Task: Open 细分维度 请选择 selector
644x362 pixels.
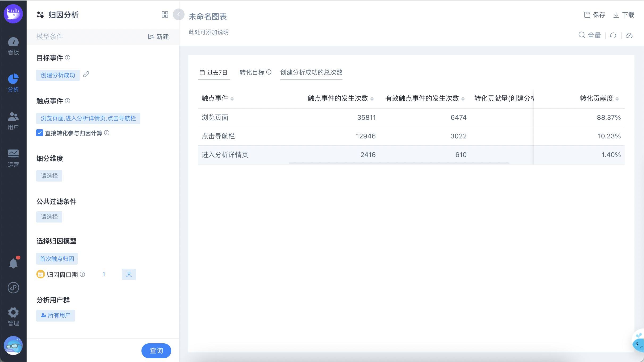Action: point(49,176)
